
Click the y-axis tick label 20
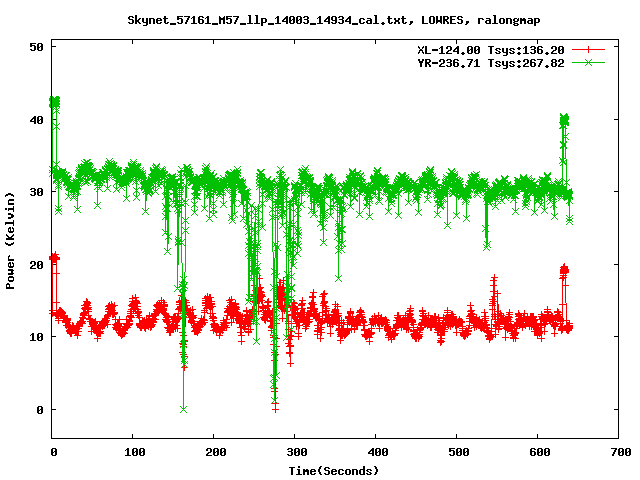pyautogui.click(x=36, y=264)
